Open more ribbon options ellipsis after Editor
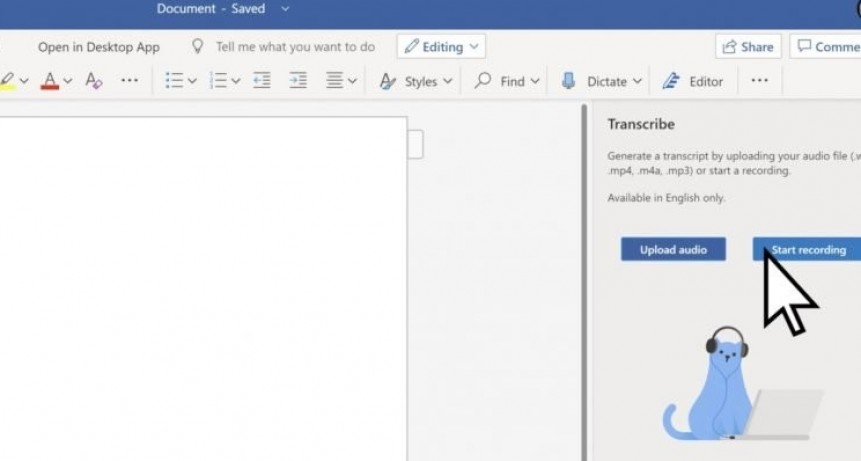The width and height of the screenshot is (861, 461). 759,81
